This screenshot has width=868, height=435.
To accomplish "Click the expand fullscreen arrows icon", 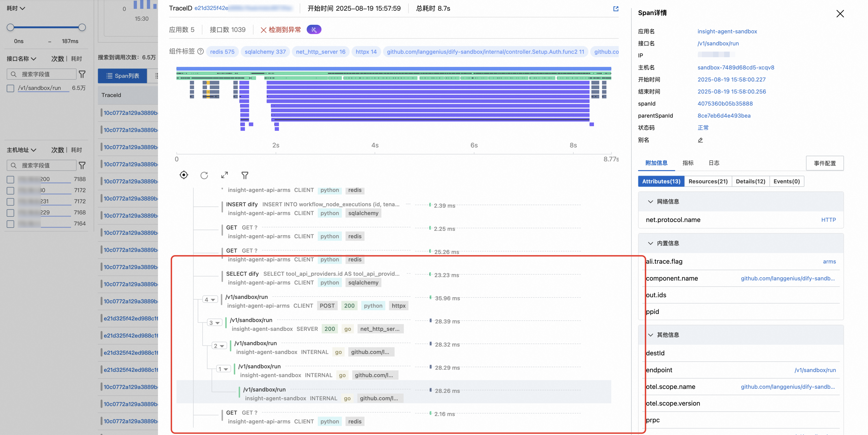I will tap(224, 175).
